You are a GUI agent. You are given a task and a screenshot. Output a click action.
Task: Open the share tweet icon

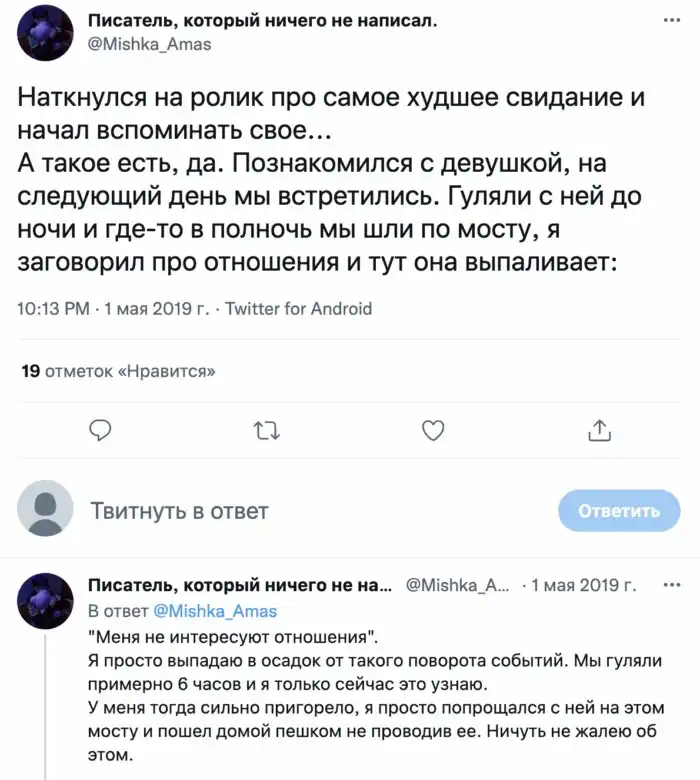[598, 430]
